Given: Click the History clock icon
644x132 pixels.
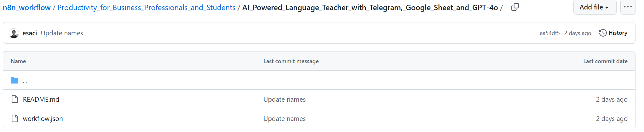Looking at the screenshot, I should [602, 33].
